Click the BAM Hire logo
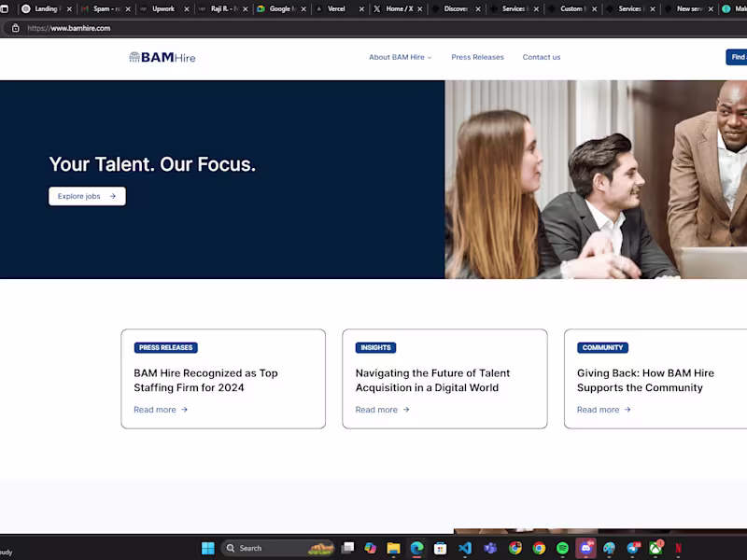Screen dimensions: 747x560 (162, 57)
